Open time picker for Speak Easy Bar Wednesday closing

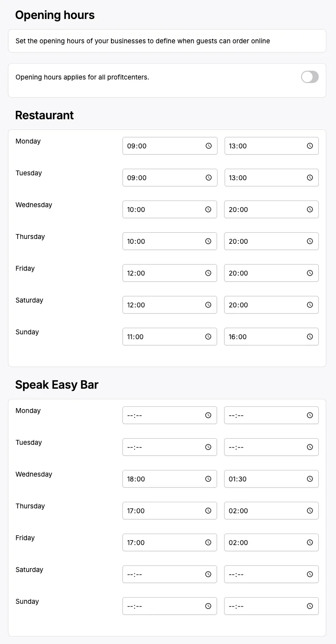click(310, 479)
